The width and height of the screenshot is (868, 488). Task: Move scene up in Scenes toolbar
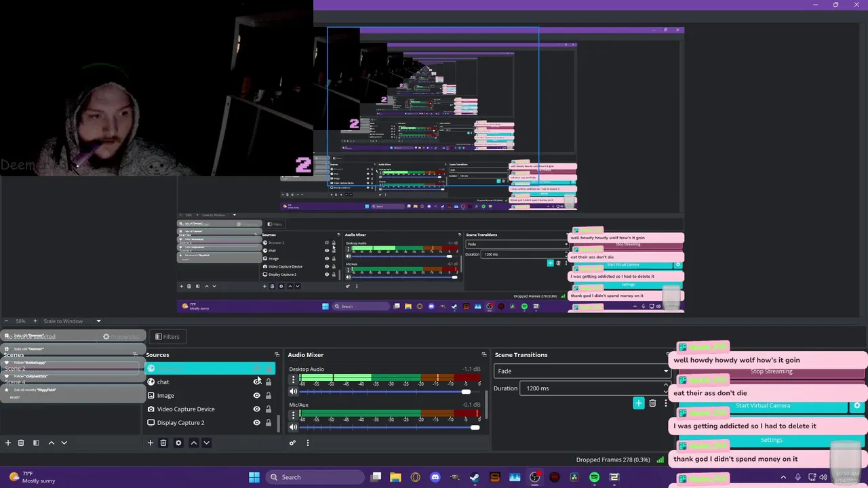[x=51, y=443]
